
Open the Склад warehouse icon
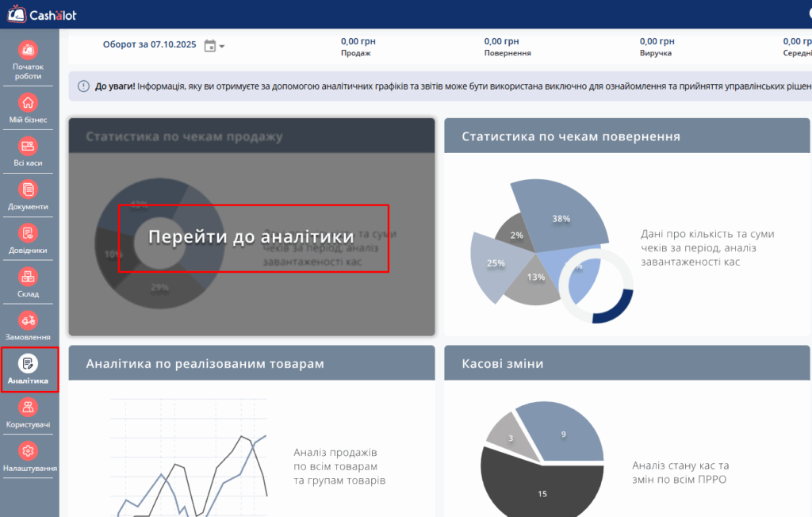click(x=29, y=278)
